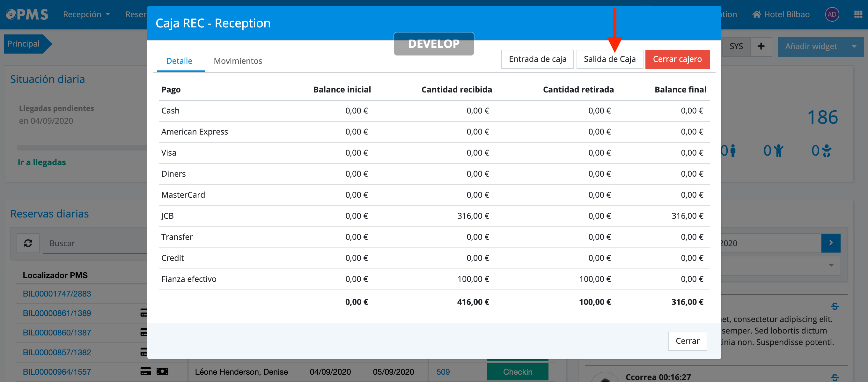
Task: Click the Entrada de caja button
Action: tap(537, 59)
